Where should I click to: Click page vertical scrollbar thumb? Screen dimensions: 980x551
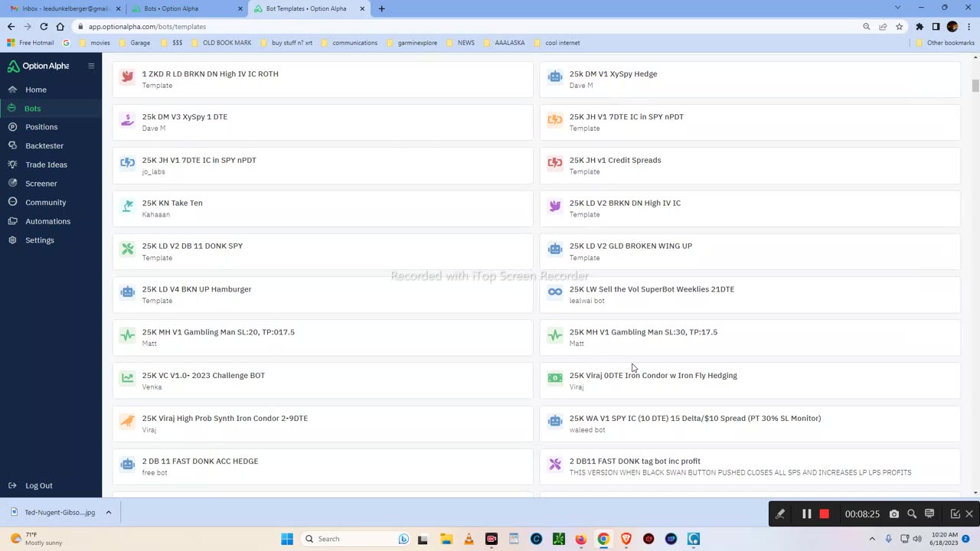tap(975, 85)
